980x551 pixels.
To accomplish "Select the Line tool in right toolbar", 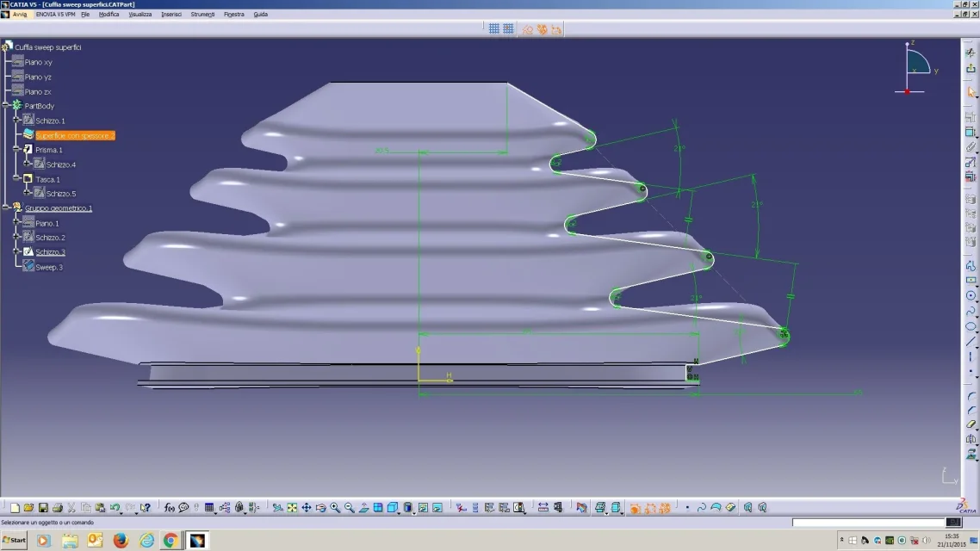I will point(971,342).
